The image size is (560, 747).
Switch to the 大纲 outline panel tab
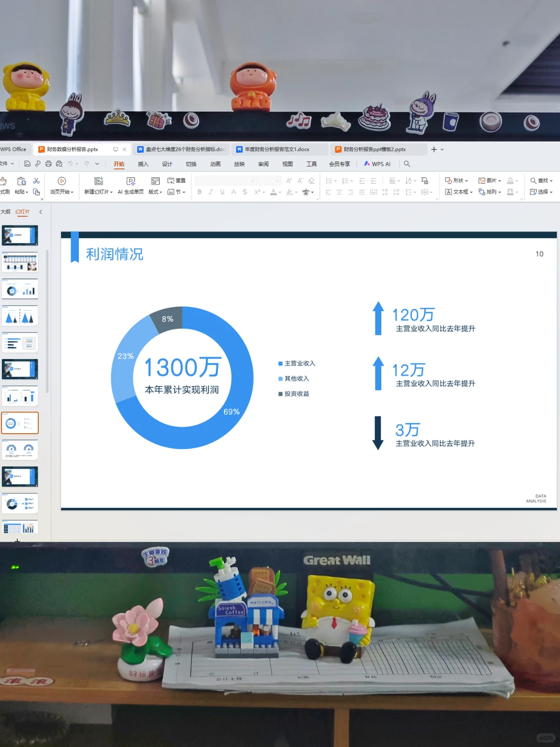pyautogui.click(x=5, y=212)
